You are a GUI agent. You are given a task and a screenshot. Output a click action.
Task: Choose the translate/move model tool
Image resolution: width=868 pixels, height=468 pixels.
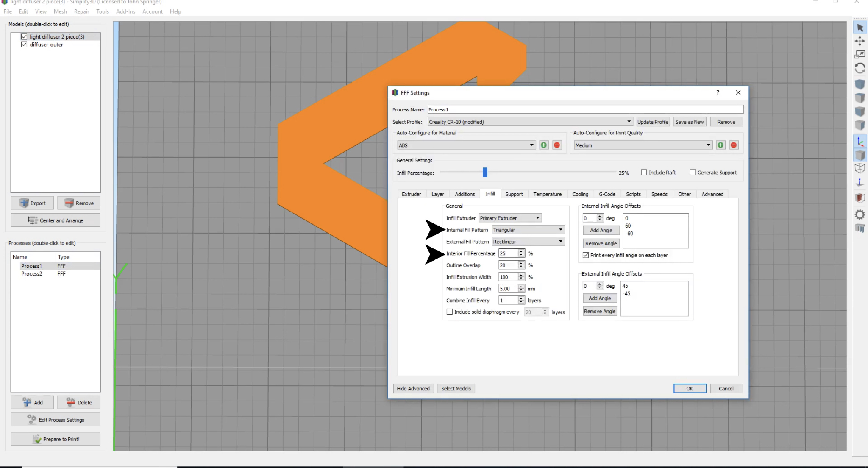860,41
